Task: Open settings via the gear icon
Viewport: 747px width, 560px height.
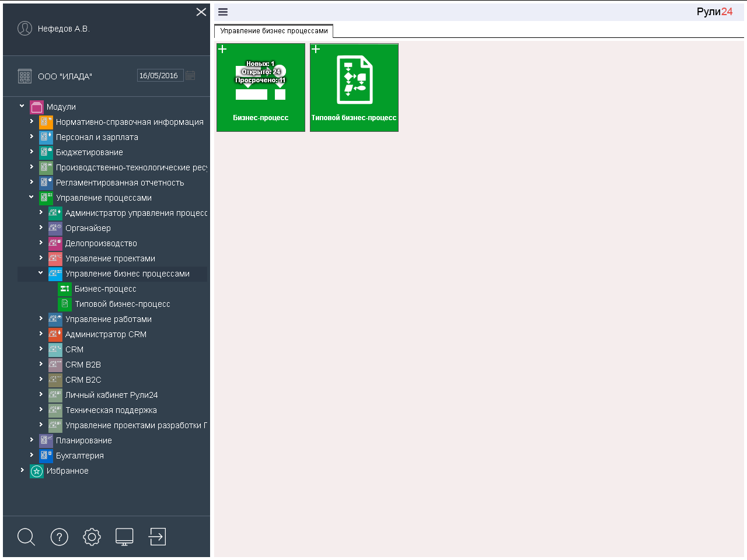Action: click(92, 537)
